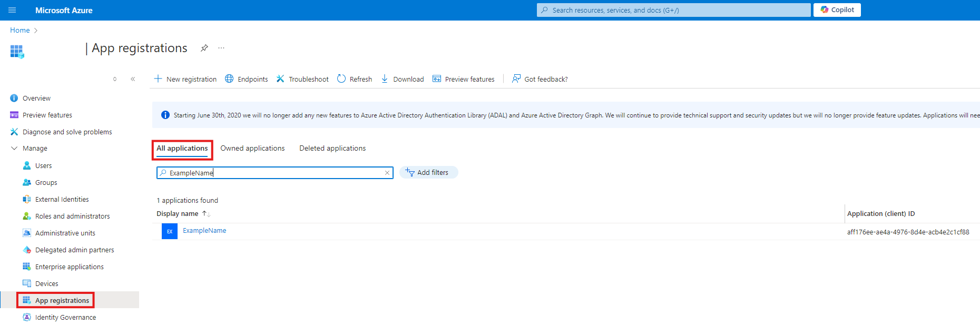The height and width of the screenshot is (325, 980).
Task: Click Application (client) ID column header
Action: point(881,213)
